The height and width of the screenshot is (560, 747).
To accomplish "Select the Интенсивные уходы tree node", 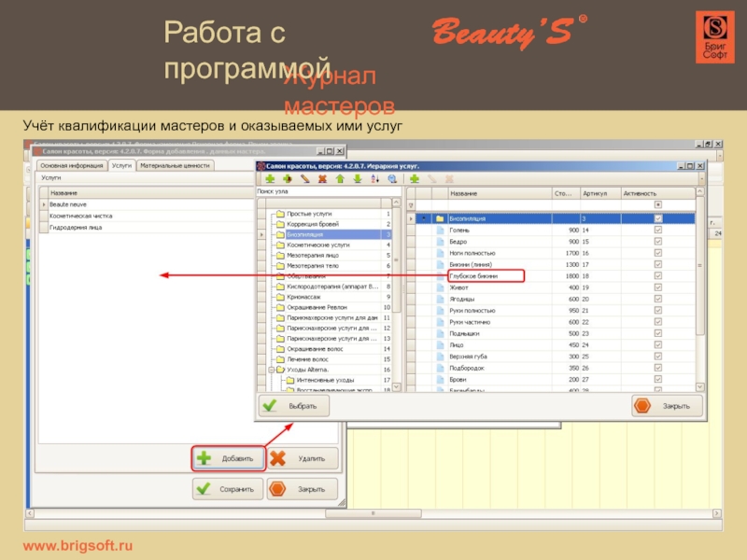I will click(325, 380).
